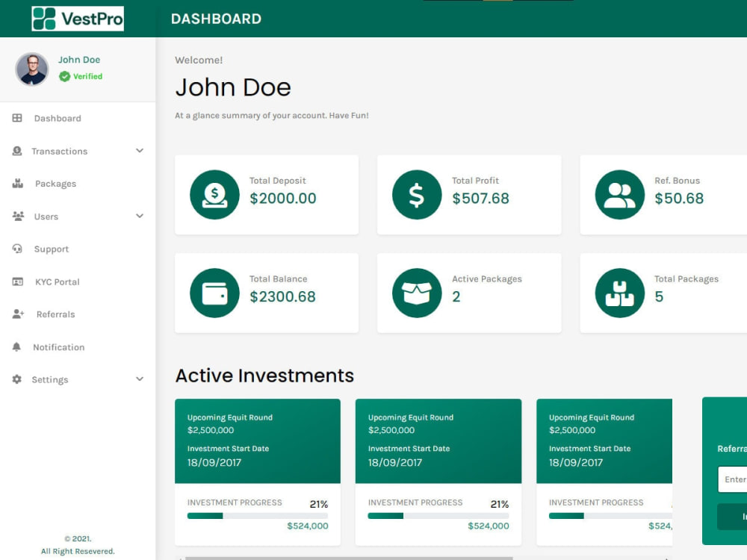Screen dimensions: 747x560
Task: Click the Ref. Bonus people icon
Action: point(619,195)
